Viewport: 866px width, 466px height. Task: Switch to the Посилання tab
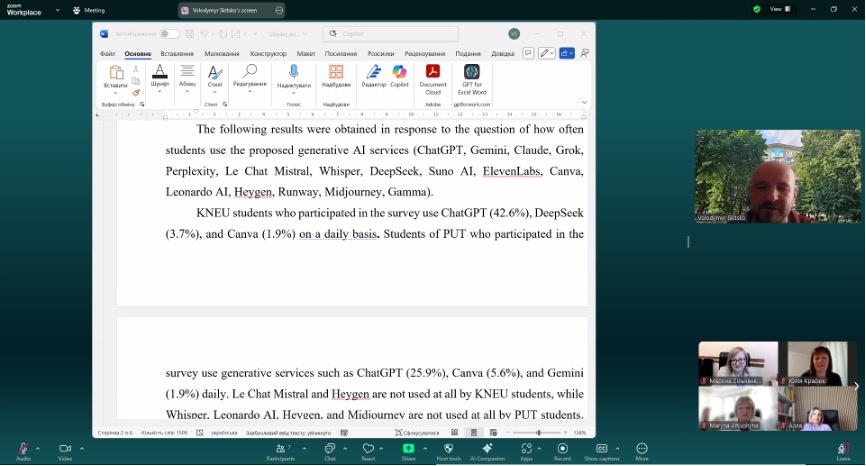tap(340, 54)
